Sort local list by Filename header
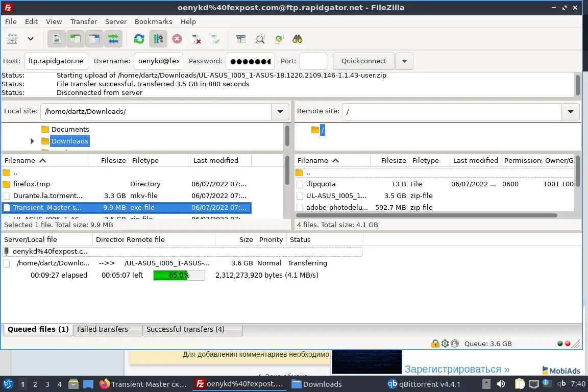Viewport: 588px width, 392px height. point(45,160)
